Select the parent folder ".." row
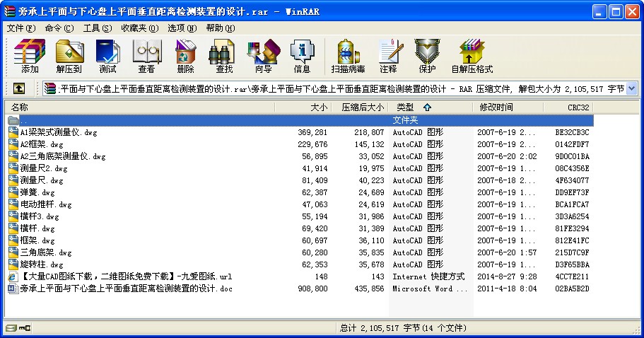 click(141, 120)
